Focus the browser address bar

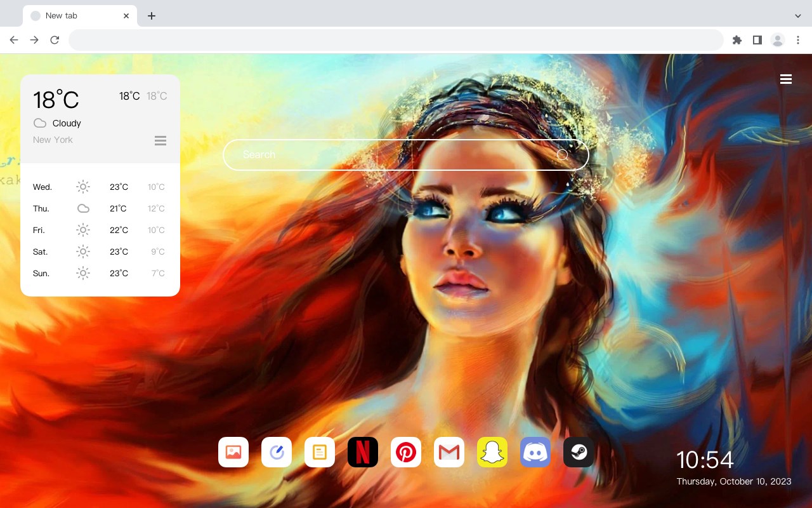396,40
